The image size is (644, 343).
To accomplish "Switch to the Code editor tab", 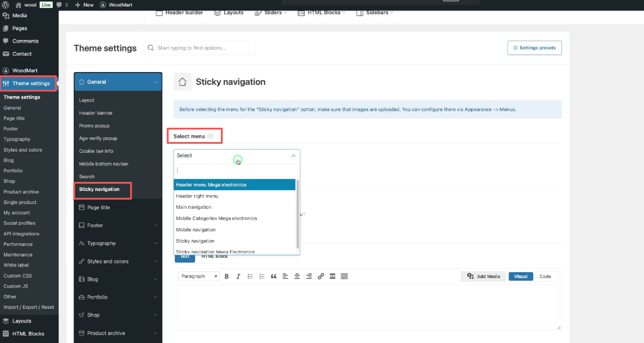I will (545, 276).
